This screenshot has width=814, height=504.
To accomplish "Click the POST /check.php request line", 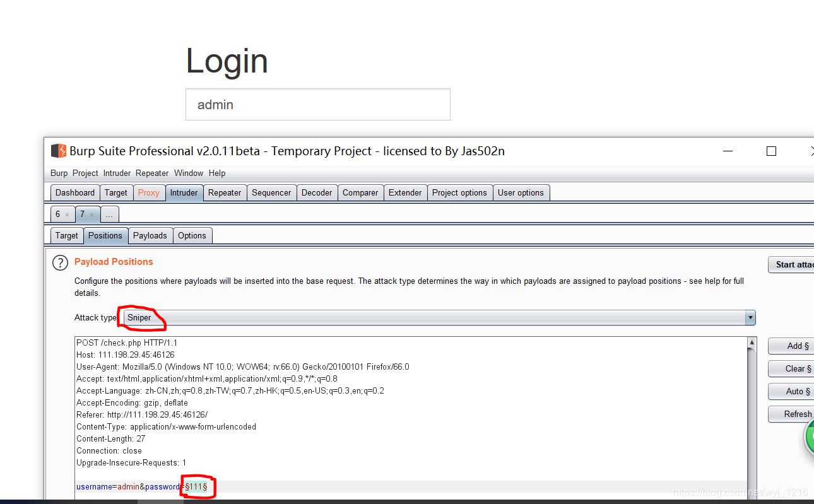I will click(127, 343).
